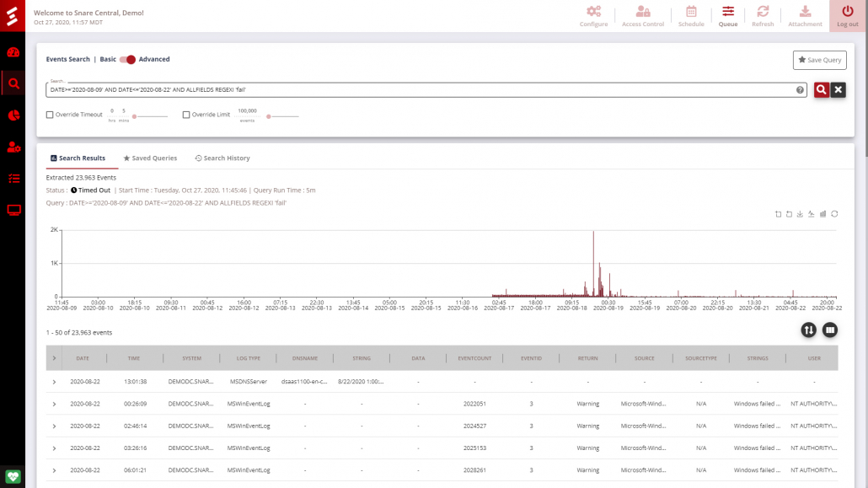Image resolution: width=868 pixels, height=488 pixels.
Task: Expand the 13:01:38 event row
Action: click(x=54, y=382)
